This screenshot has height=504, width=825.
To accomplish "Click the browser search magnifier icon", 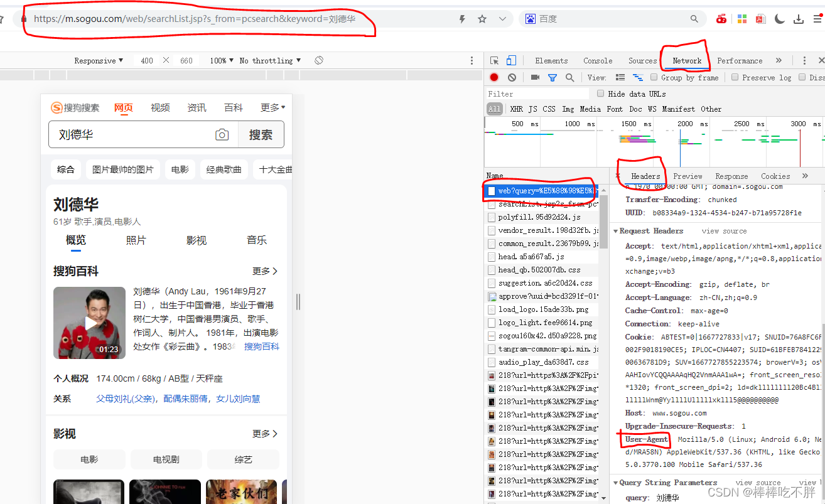I will tap(694, 19).
